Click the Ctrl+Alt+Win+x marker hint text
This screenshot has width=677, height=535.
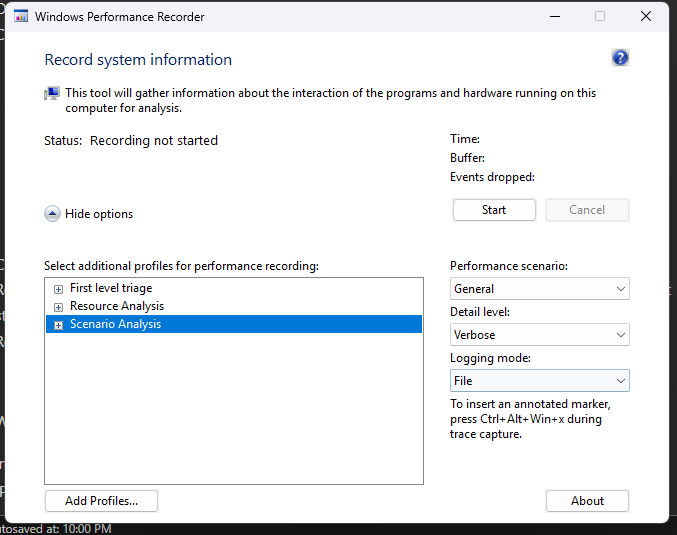tap(530, 419)
